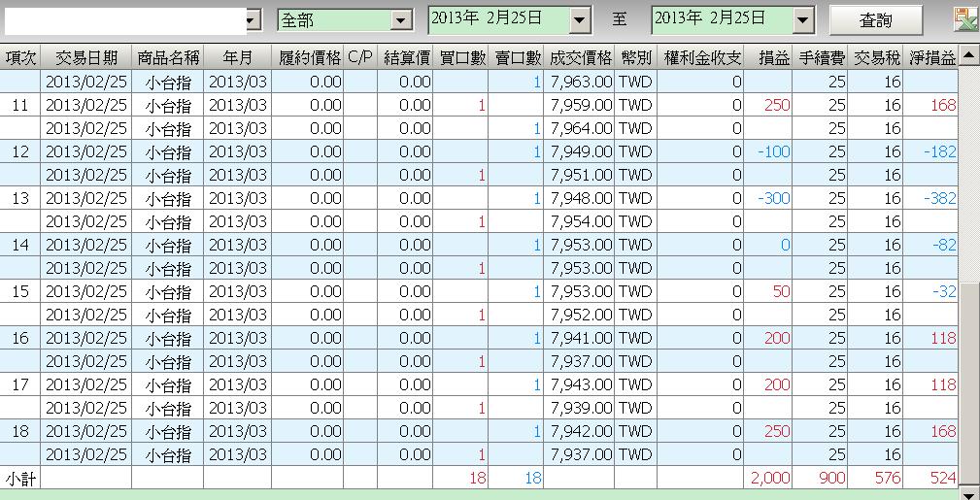This screenshot has width=980, height=500.
Task: Select the 項次 column header
Action: point(20,58)
